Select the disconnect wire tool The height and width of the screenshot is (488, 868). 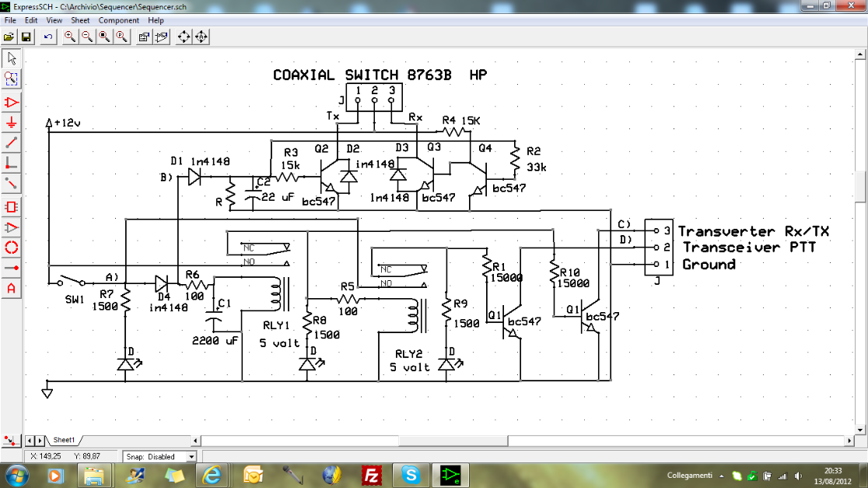[11, 184]
